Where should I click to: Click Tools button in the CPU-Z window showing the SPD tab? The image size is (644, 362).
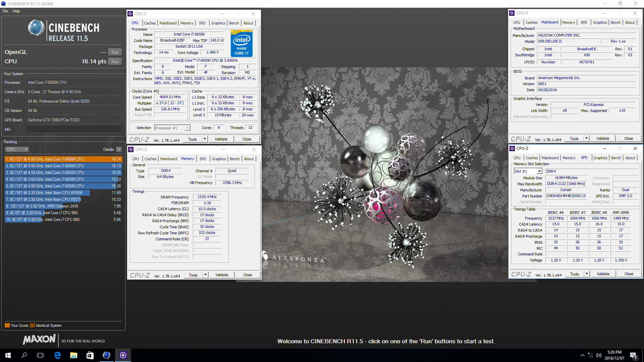575,274
